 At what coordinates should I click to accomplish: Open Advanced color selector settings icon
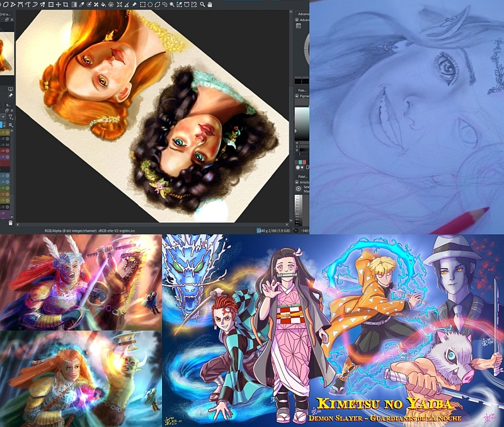(297, 26)
